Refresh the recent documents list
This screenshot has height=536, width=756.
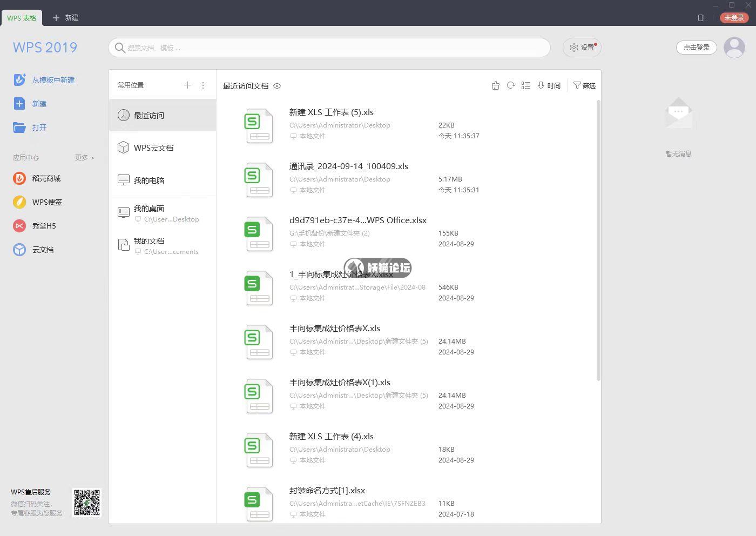(511, 85)
